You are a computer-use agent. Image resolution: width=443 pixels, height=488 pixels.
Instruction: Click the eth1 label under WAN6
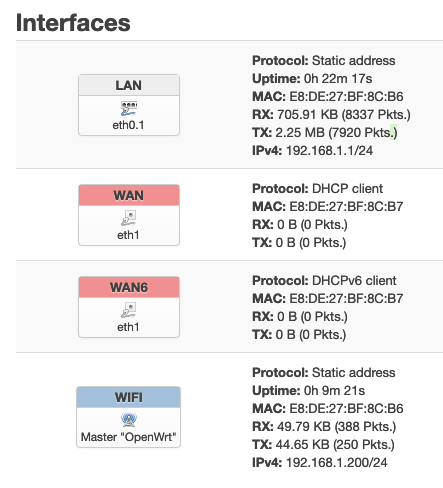tap(128, 327)
